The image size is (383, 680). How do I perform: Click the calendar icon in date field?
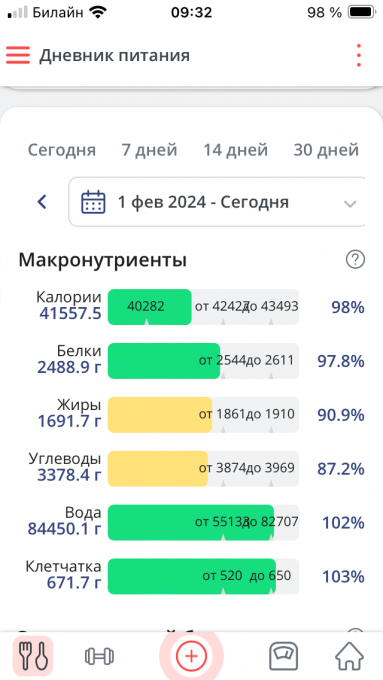(93, 202)
